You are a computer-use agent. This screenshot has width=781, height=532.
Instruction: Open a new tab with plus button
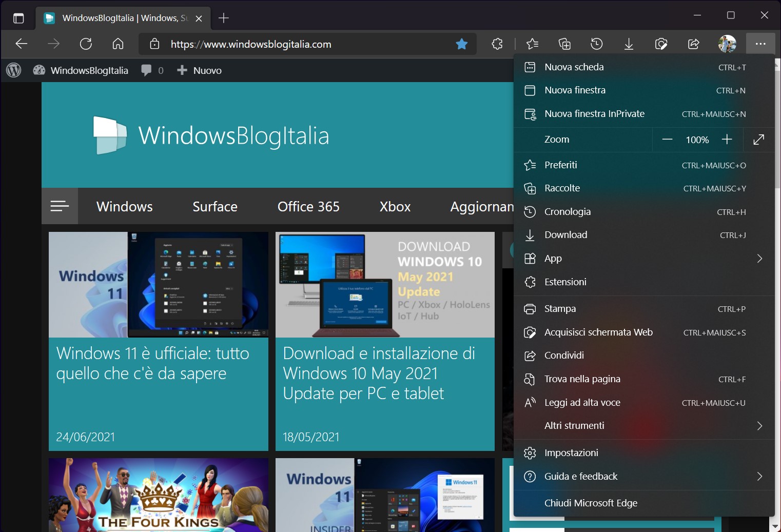224,18
